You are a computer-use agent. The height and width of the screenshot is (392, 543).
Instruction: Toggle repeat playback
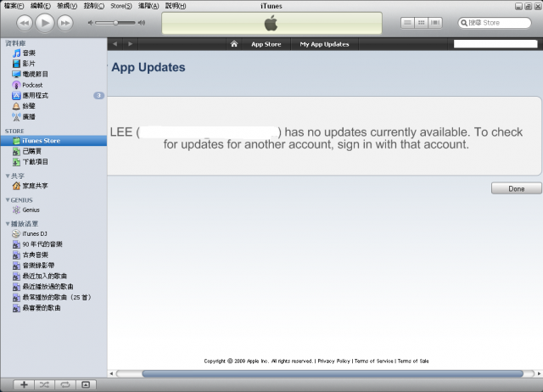pyautogui.click(x=65, y=384)
